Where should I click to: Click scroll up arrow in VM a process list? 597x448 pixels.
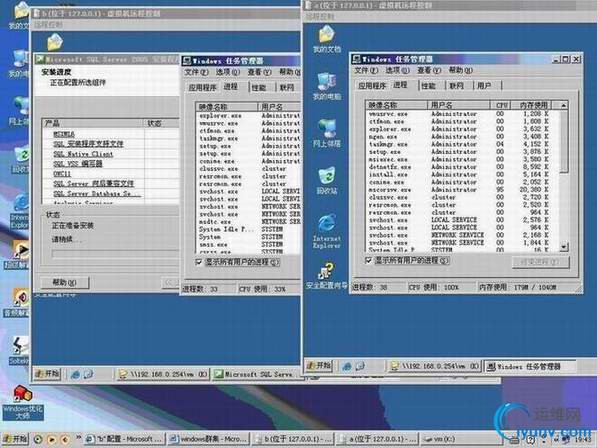(564, 105)
